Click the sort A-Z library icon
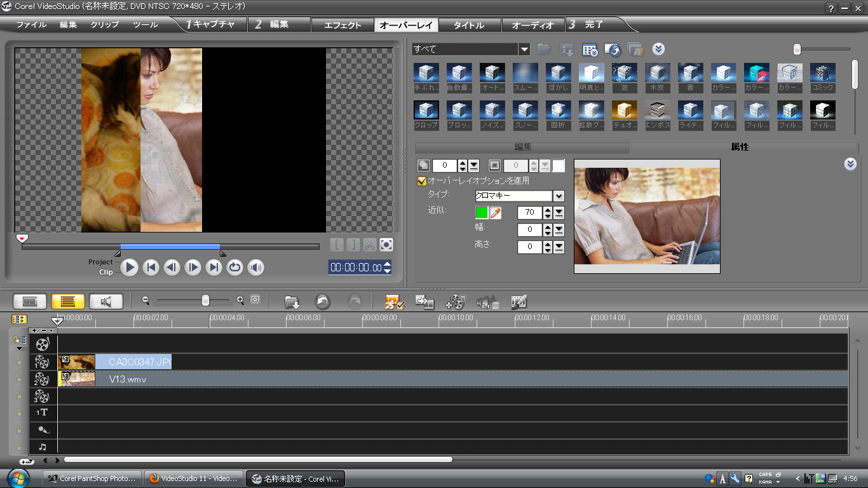 [x=567, y=49]
